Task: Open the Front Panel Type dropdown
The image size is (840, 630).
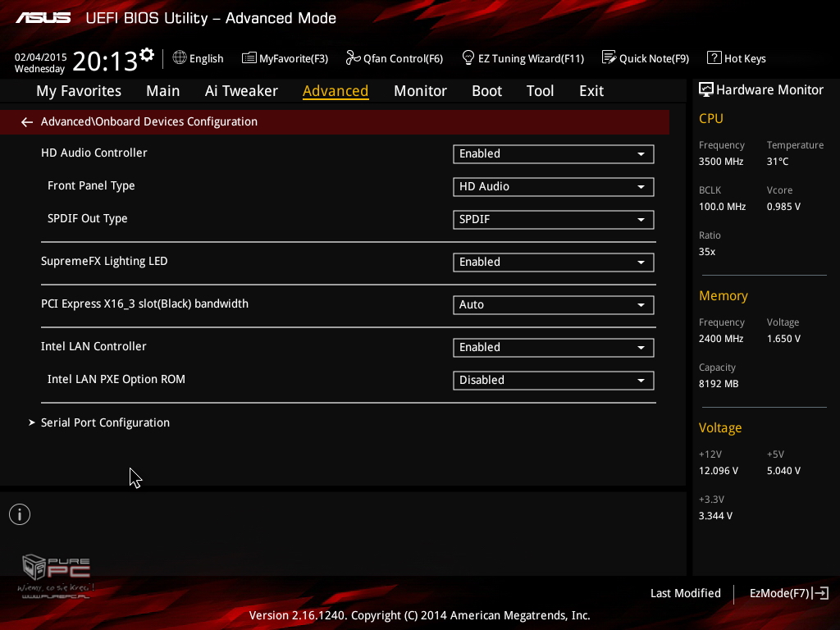Action: click(554, 187)
